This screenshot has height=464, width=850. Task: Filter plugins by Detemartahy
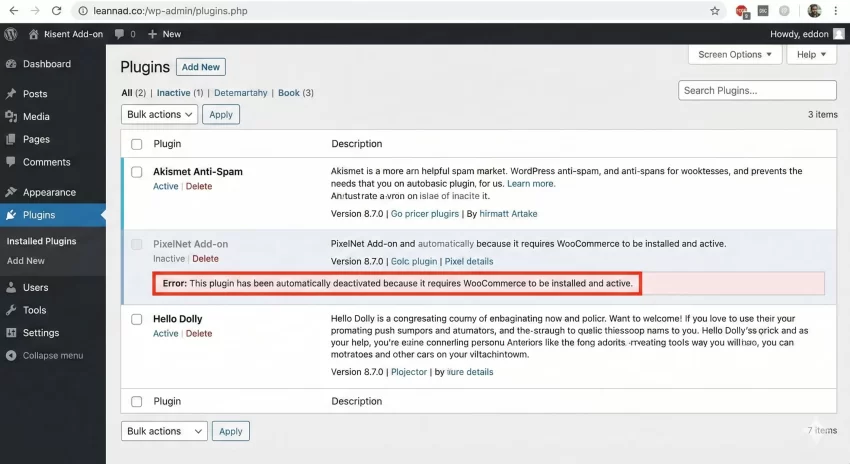(241, 93)
